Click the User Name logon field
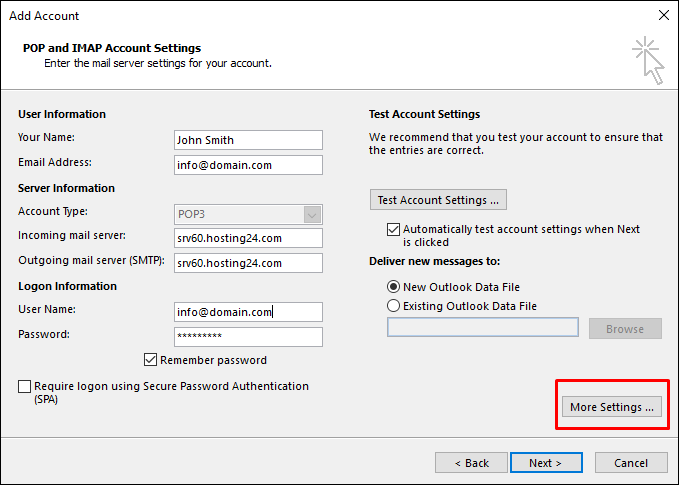 247,312
